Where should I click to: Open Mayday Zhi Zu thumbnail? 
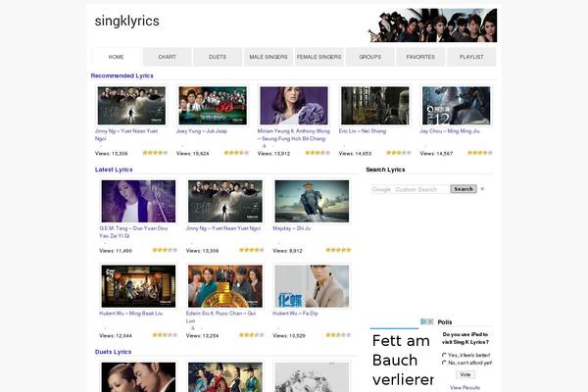coord(312,202)
